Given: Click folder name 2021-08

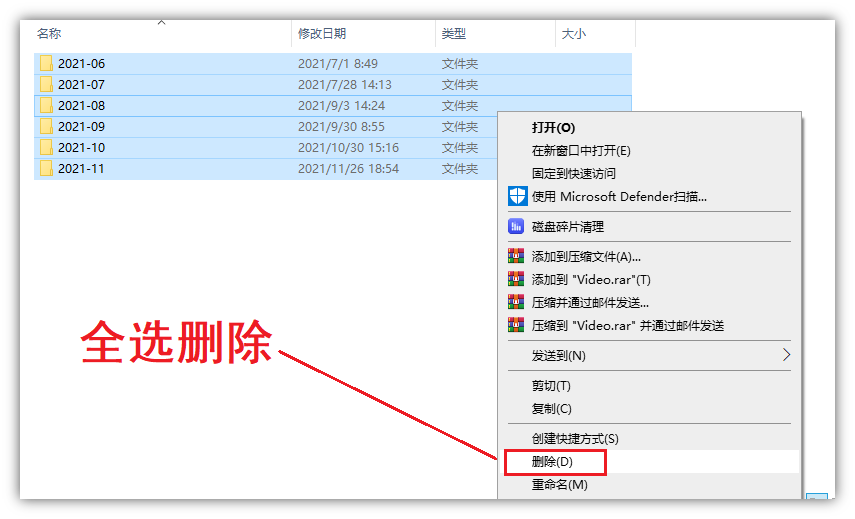Looking at the screenshot, I should pos(81,106).
